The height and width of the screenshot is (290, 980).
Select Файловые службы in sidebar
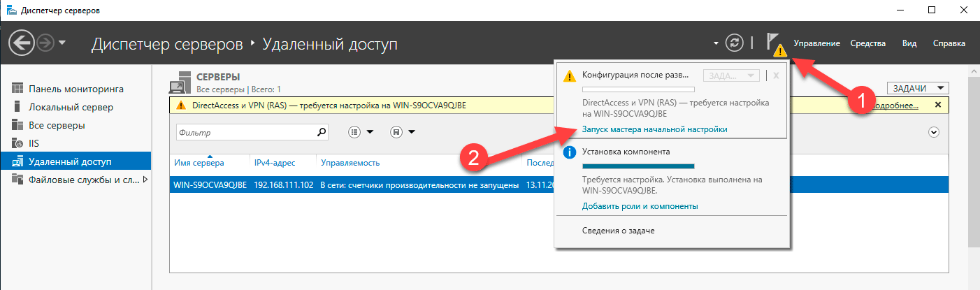pos(84,180)
